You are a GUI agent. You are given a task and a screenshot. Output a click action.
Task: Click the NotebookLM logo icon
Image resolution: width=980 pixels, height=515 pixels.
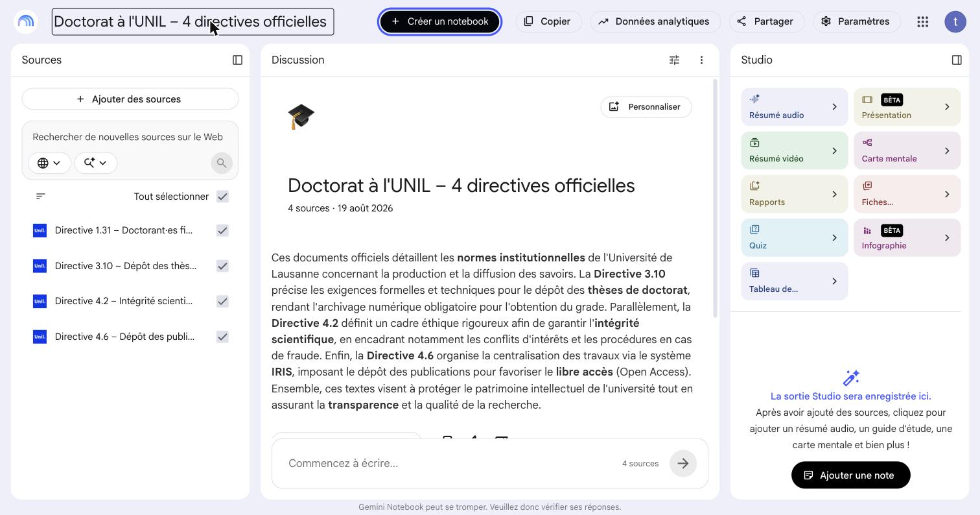[26, 21]
